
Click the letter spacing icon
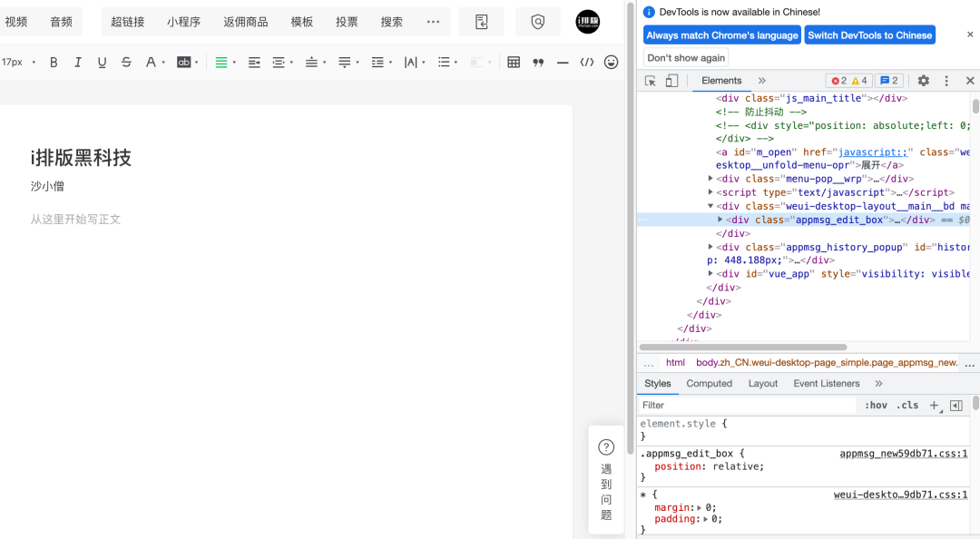(x=411, y=62)
